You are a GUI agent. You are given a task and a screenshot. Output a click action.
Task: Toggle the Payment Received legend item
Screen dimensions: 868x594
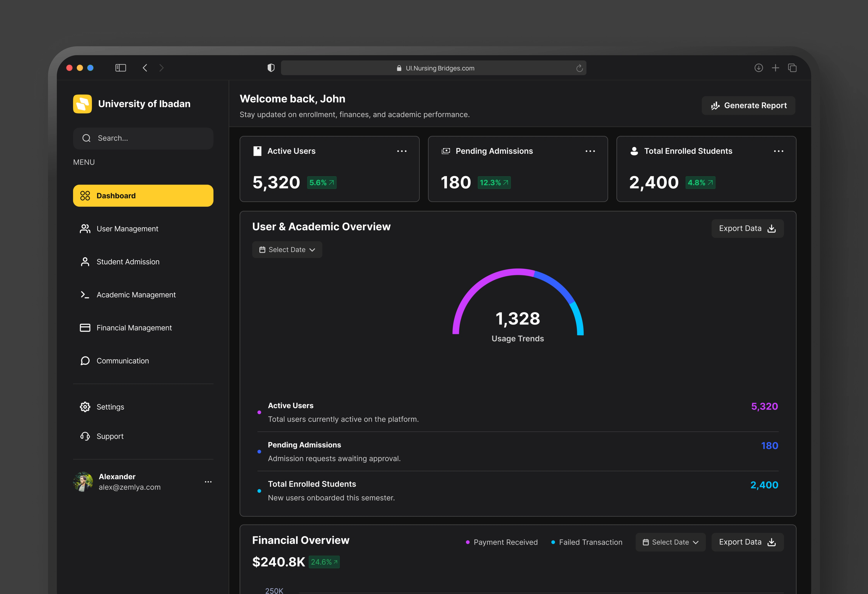(x=502, y=542)
